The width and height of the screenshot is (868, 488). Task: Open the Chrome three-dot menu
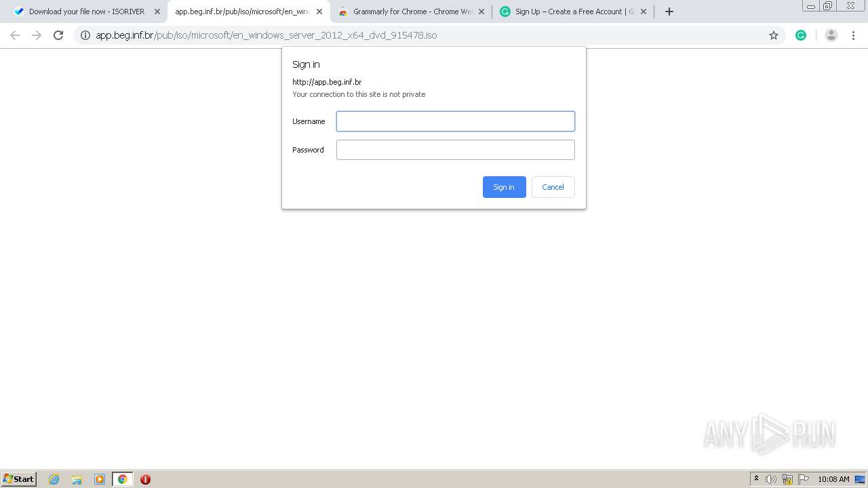point(853,35)
